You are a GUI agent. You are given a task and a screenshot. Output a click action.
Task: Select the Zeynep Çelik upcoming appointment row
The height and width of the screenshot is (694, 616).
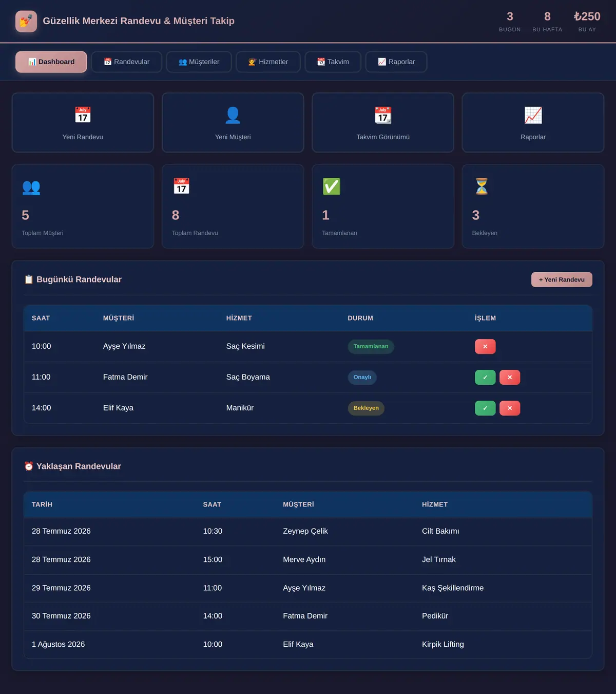pos(308,531)
